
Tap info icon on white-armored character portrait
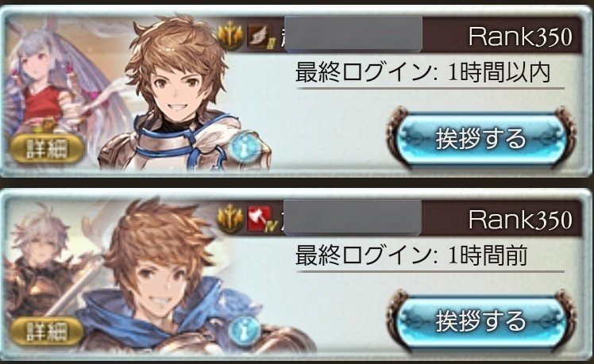[245, 148]
